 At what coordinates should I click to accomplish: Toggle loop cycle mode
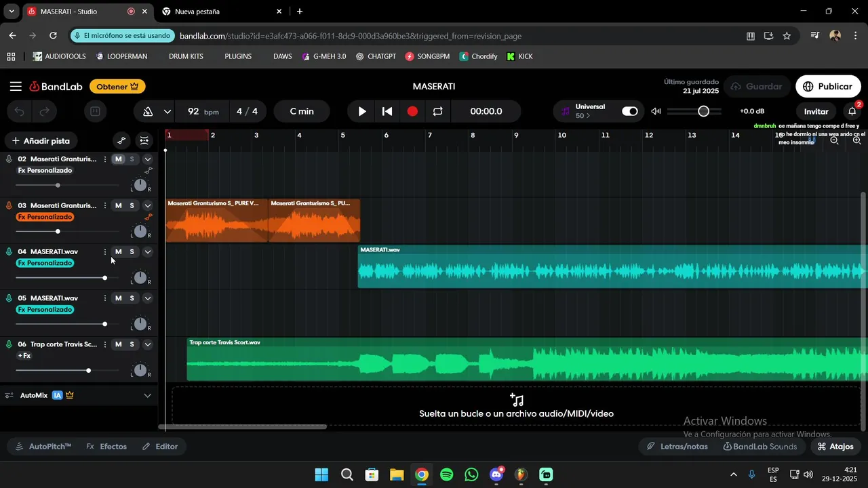click(437, 112)
